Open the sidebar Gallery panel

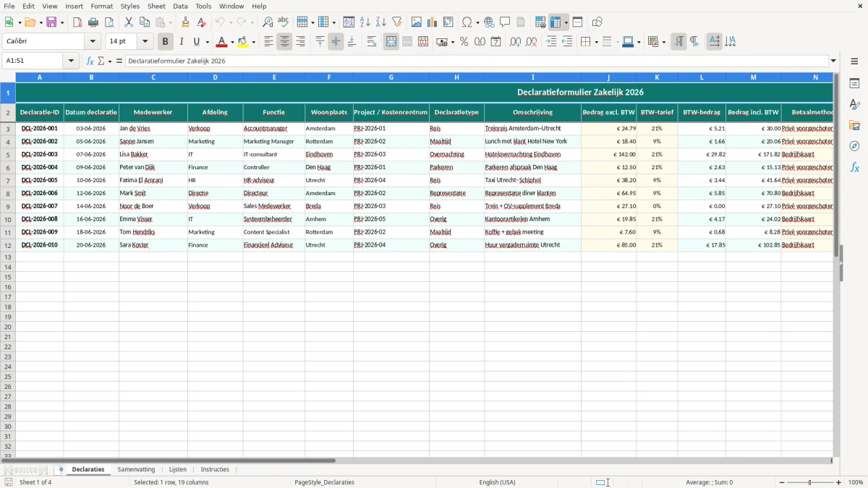tap(854, 126)
